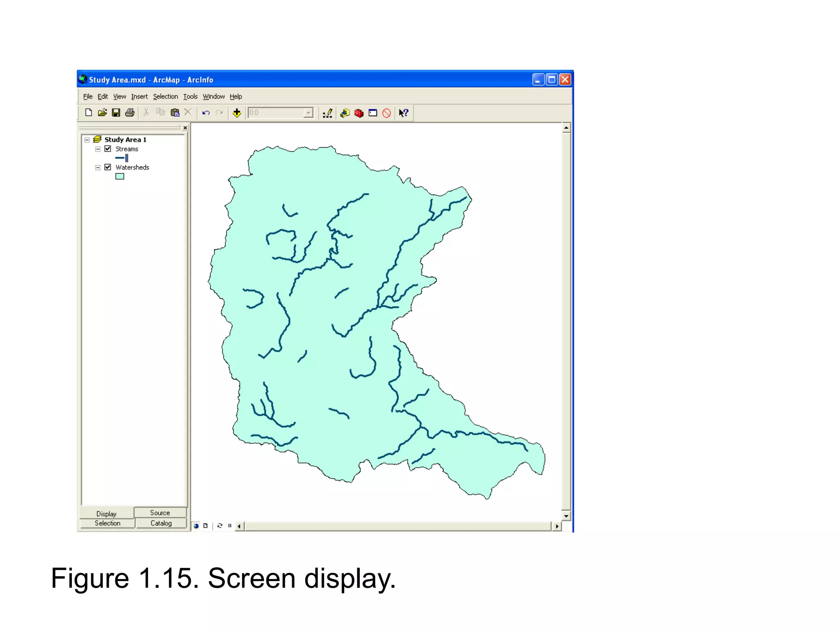Select the Streams layer name
Image resolution: width=840 pixels, height=630 pixels.
coord(127,149)
